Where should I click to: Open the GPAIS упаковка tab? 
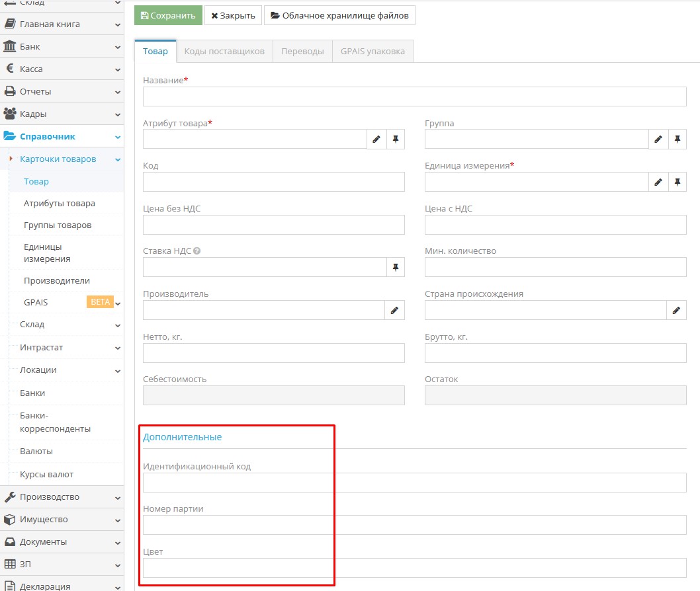pyautogui.click(x=372, y=51)
